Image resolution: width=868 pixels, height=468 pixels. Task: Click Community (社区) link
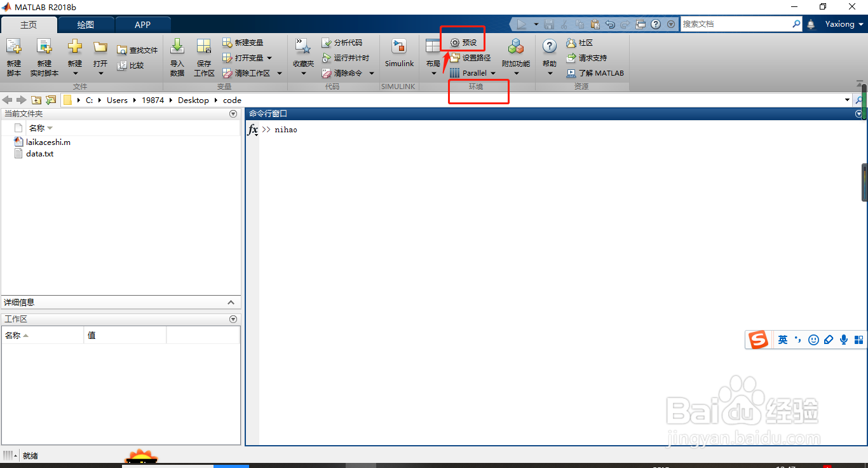coord(579,43)
